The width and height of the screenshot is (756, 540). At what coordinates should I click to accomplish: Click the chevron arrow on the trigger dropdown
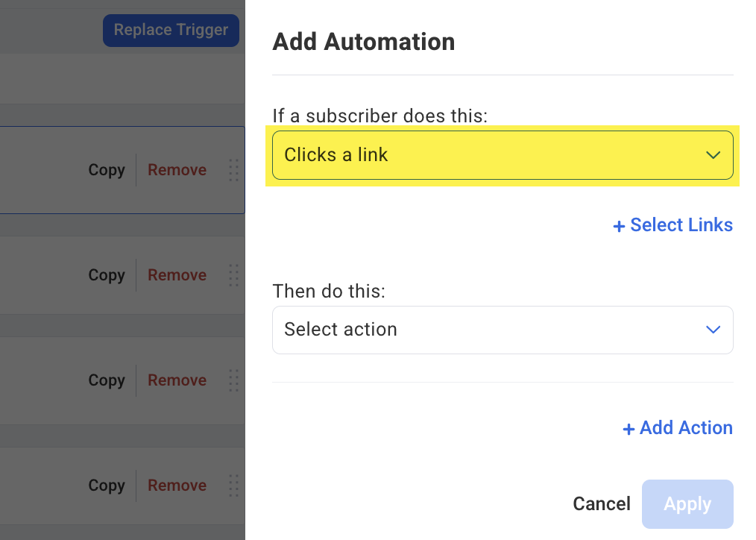coord(713,155)
